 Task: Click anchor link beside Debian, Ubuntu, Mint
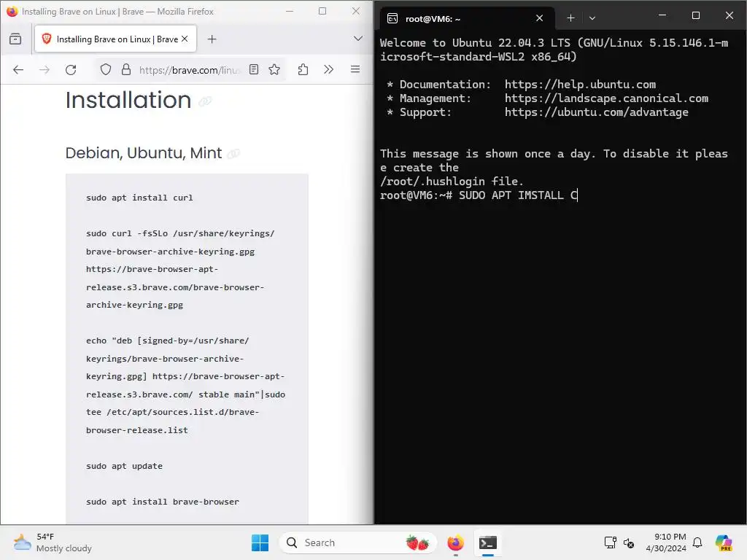click(233, 154)
